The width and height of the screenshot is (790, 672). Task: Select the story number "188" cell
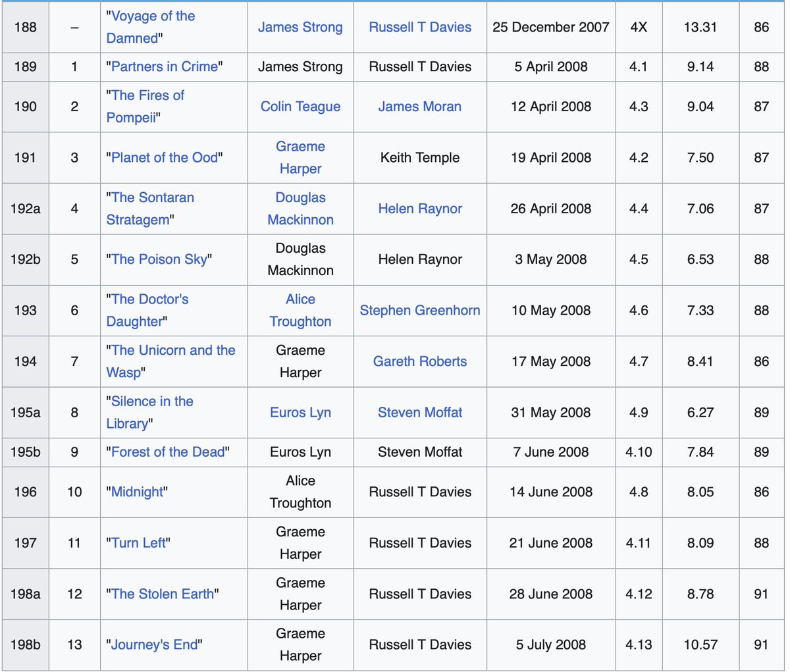coord(25,27)
